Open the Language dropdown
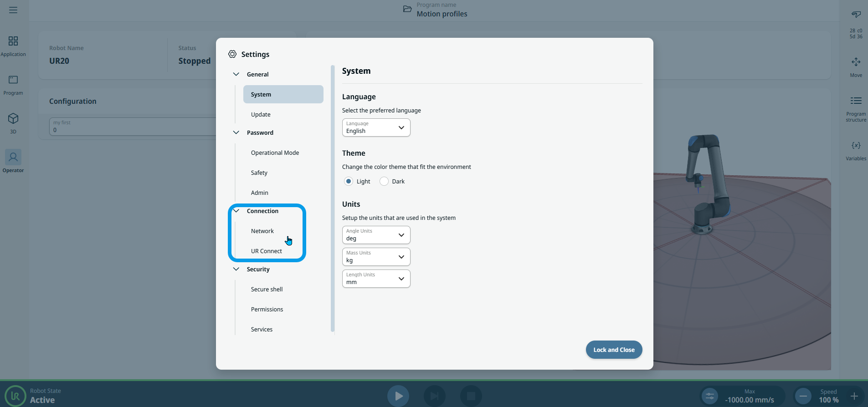The width and height of the screenshot is (868, 407). coord(376,127)
